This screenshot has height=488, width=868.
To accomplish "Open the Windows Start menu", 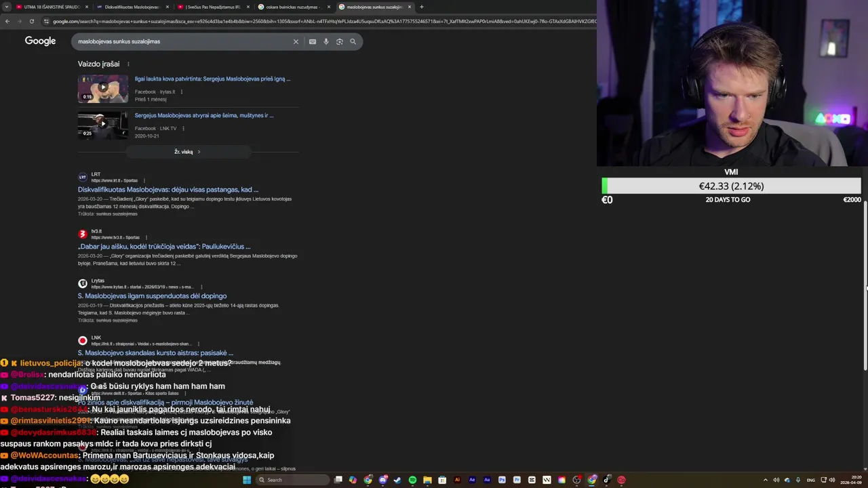I will point(247,480).
